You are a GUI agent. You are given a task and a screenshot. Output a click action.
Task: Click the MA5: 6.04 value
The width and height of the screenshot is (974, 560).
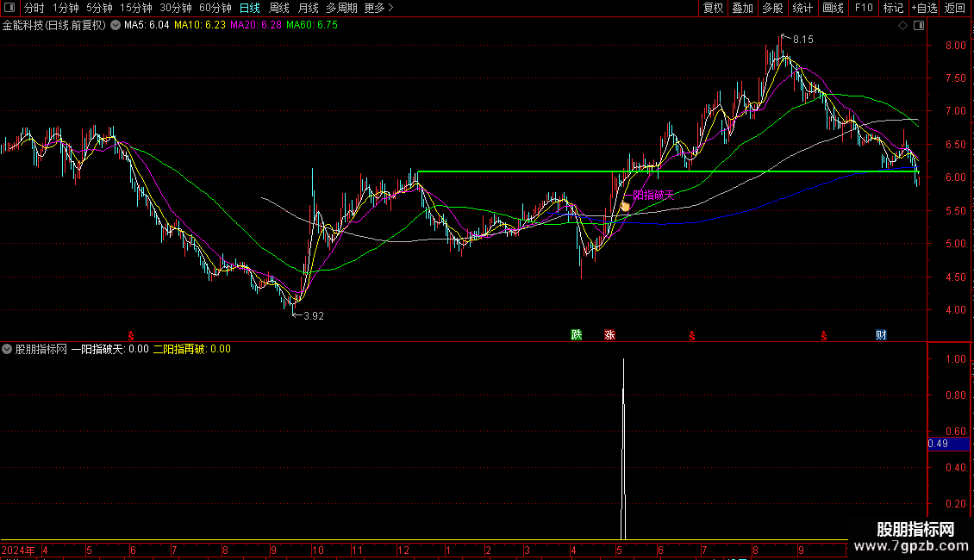[147, 26]
